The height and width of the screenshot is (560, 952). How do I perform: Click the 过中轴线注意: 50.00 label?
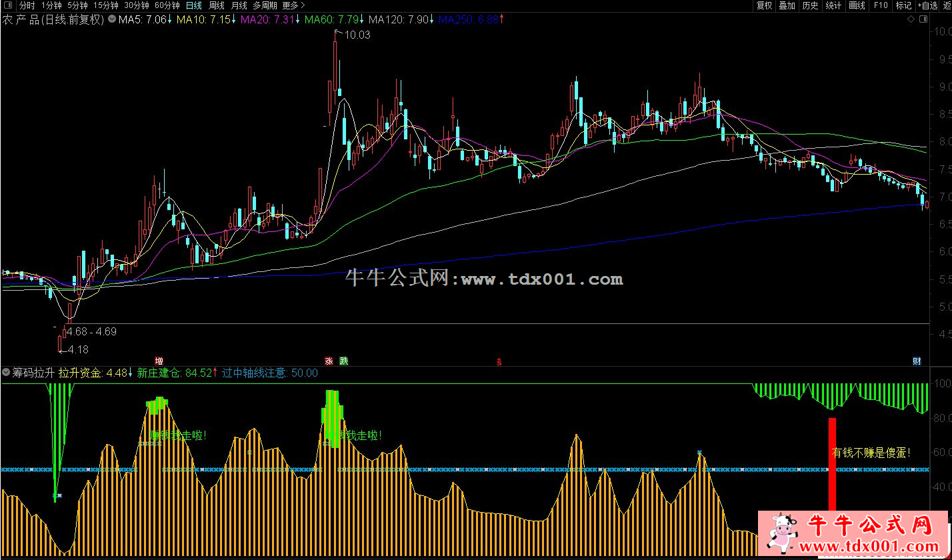coord(269,373)
